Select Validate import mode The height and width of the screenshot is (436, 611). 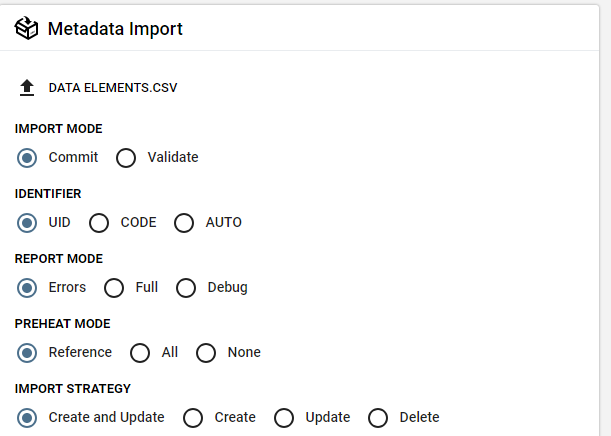coord(126,158)
